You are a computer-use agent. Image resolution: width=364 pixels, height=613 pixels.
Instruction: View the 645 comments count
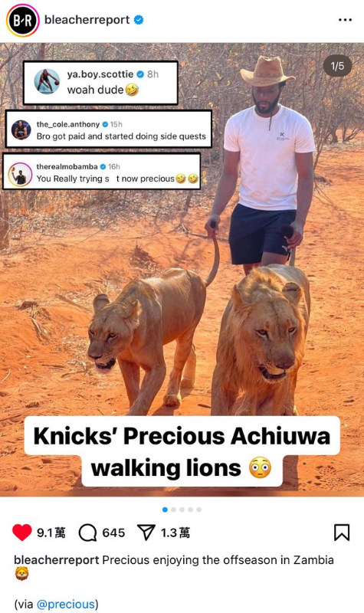coord(113,533)
